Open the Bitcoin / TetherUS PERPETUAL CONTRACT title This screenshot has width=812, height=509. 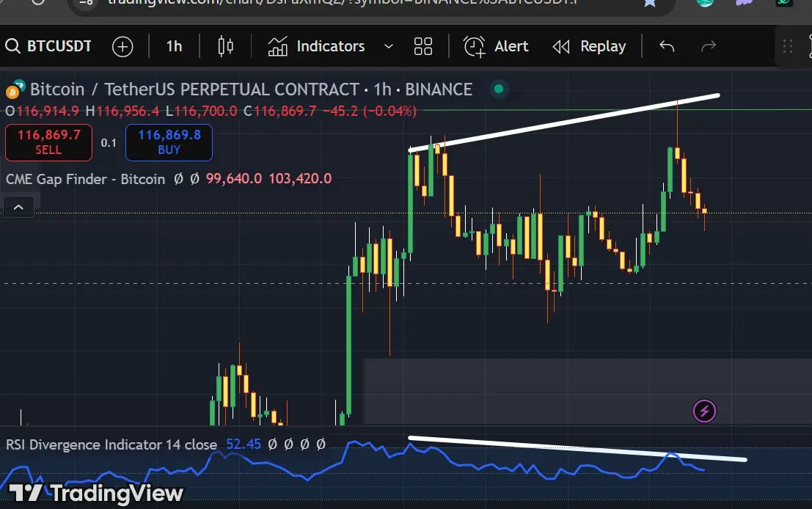[251, 89]
